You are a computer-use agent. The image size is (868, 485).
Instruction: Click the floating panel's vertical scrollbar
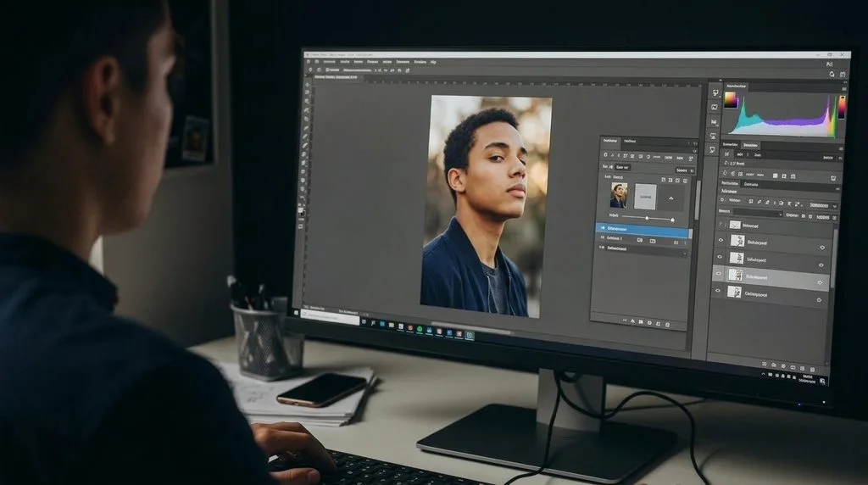(697, 199)
